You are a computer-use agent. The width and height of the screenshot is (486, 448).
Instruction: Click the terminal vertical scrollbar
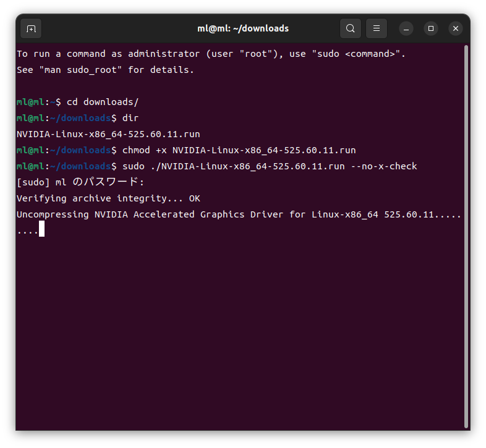tap(466, 237)
